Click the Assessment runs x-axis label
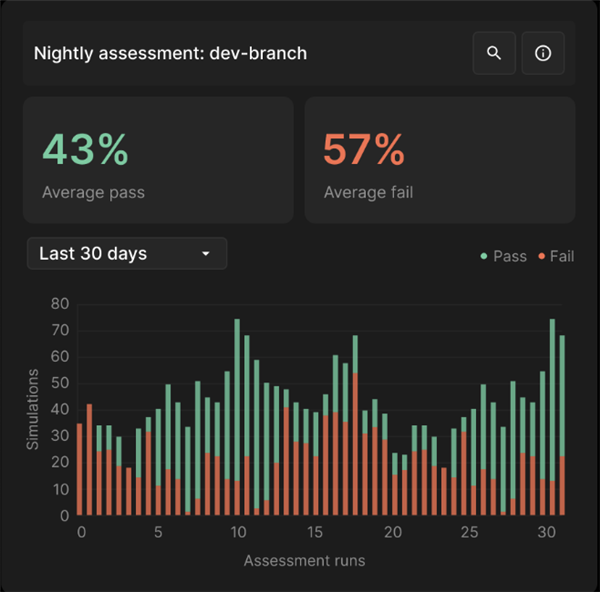Image resolution: width=600 pixels, height=592 pixels. tap(304, 560)
